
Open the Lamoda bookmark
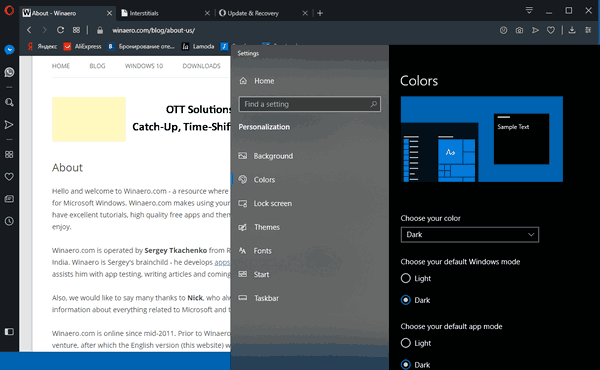[x=198, y=46]
